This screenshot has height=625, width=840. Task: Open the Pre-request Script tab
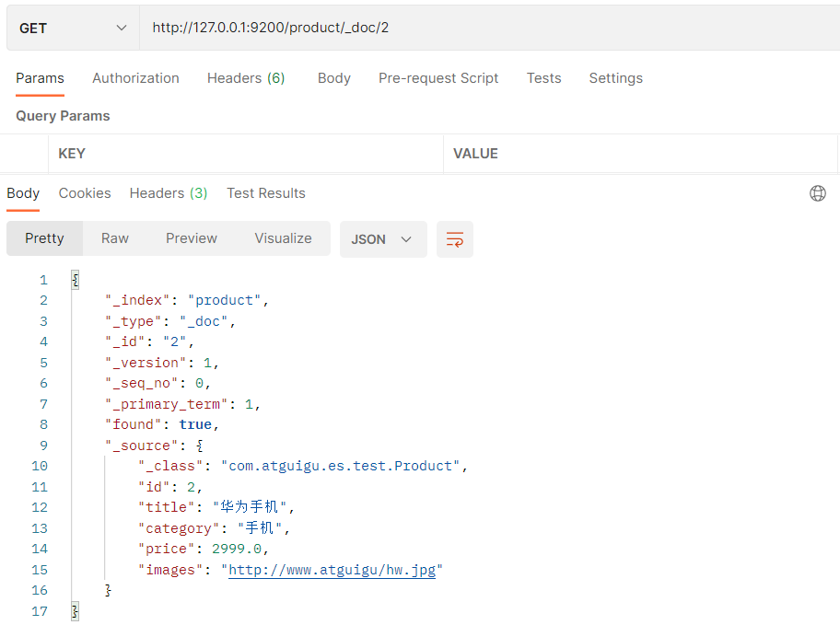pos(438,78)
